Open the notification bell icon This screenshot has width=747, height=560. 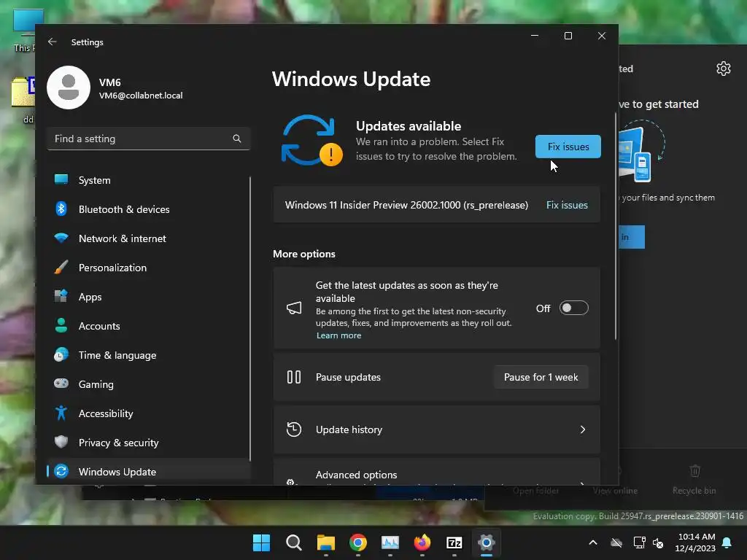[727, 542]
